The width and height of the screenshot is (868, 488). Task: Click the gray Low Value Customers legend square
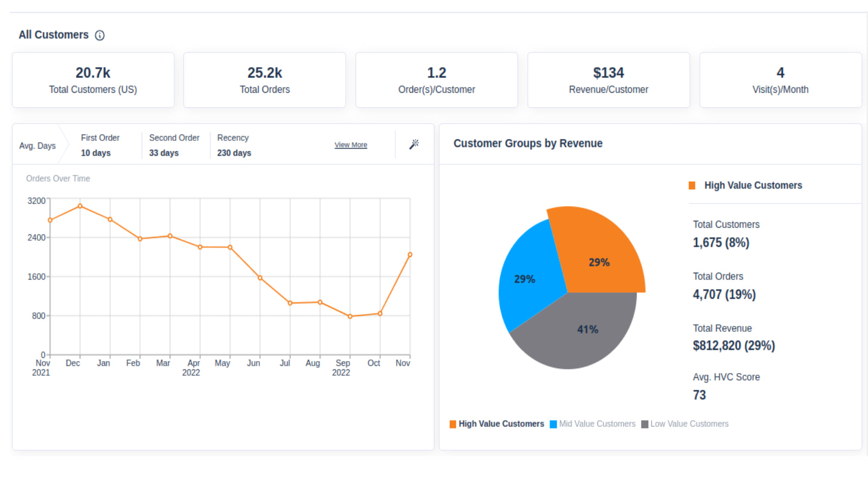click(643, 423)
